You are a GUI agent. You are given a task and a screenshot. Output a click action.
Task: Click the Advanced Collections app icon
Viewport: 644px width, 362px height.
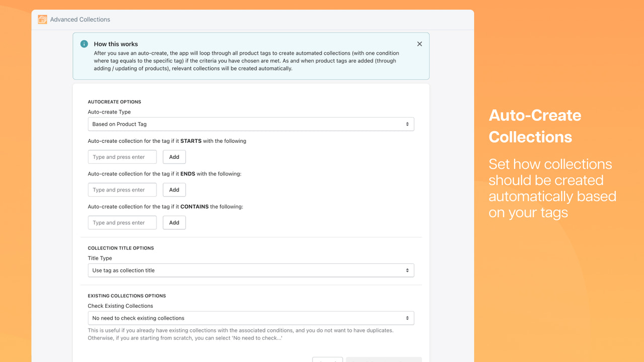tap(42, 19)
